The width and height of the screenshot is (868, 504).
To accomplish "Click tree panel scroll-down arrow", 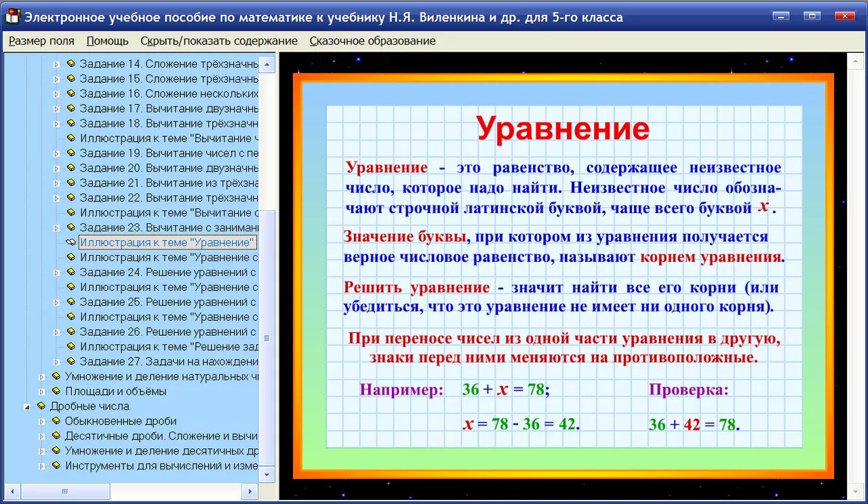I will (x=268, y=474).
